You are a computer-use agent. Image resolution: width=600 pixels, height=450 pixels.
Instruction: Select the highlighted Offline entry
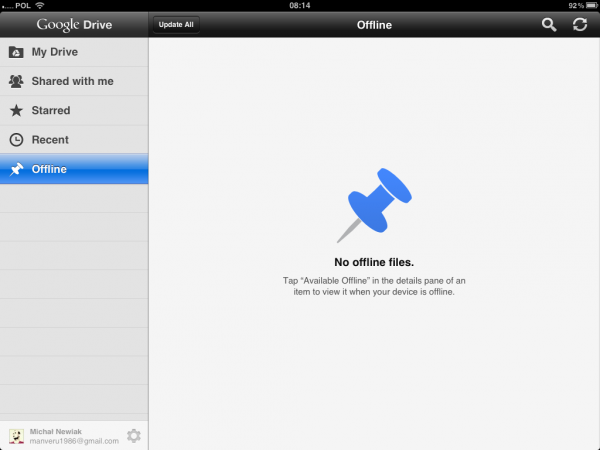(x=50, y=169)
